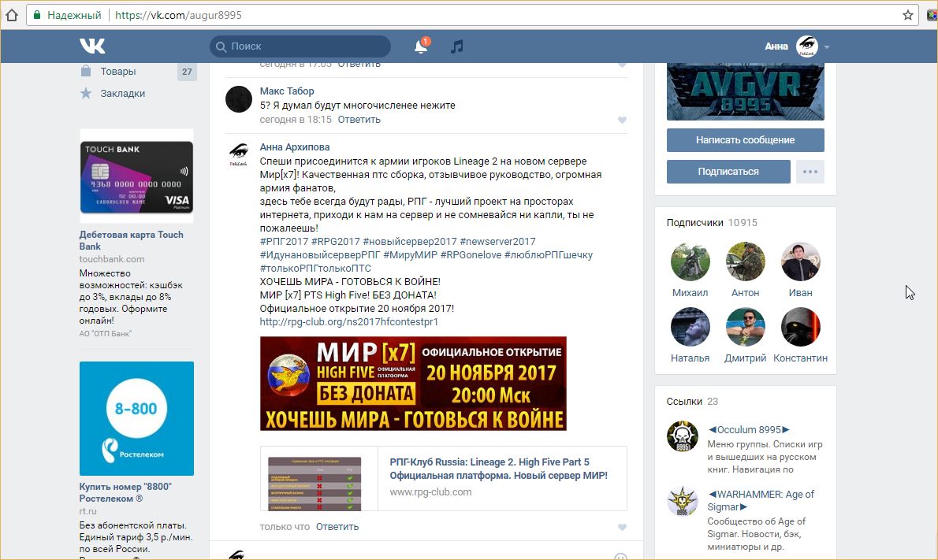
Task: Open Товары shopping bag icon
Action: pyautogui.click(x=86, y=71)
